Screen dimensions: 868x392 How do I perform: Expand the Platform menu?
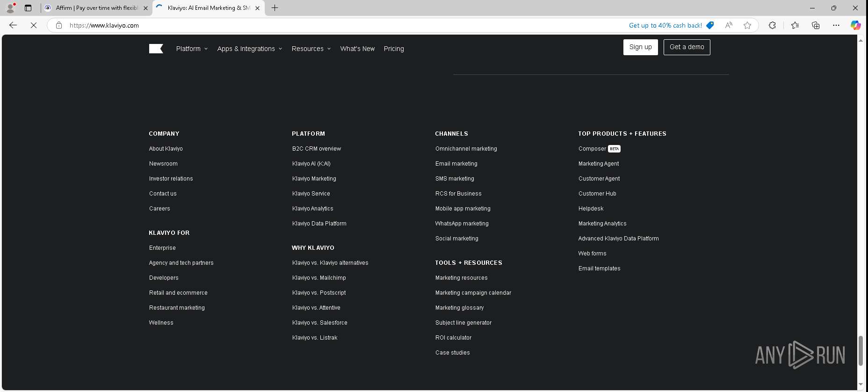[x=192, y=49]
